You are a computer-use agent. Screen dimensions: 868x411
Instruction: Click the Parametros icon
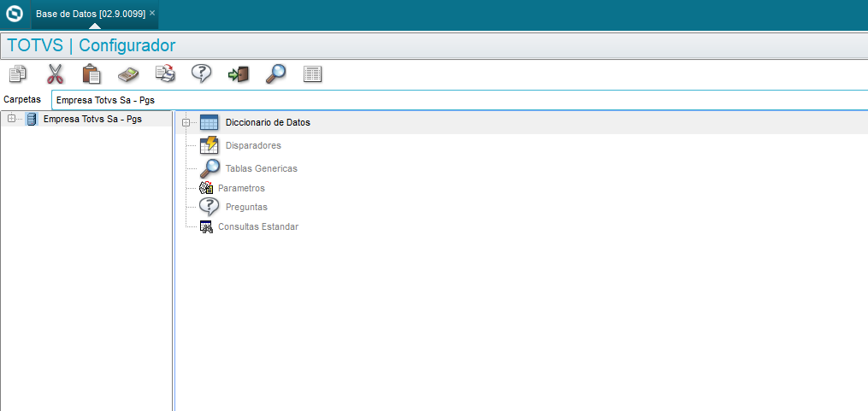[206, 188]
